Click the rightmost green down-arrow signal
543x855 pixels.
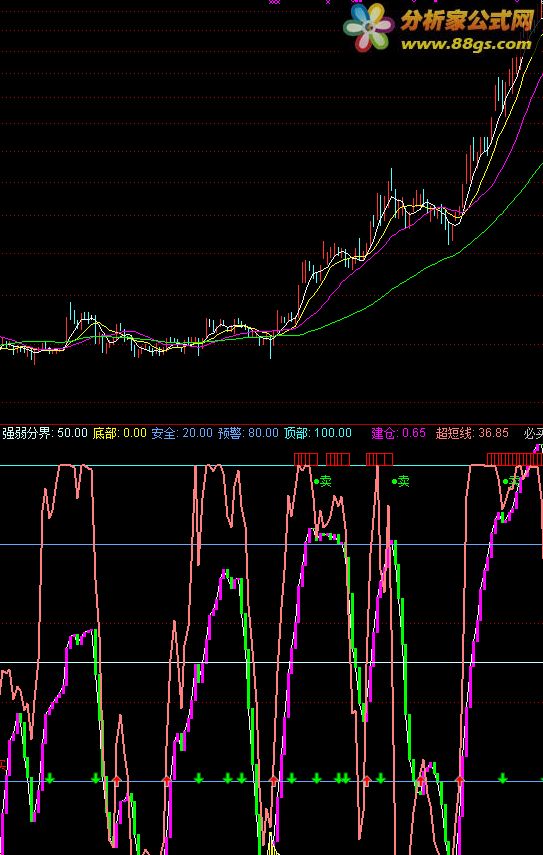[503, 778]
